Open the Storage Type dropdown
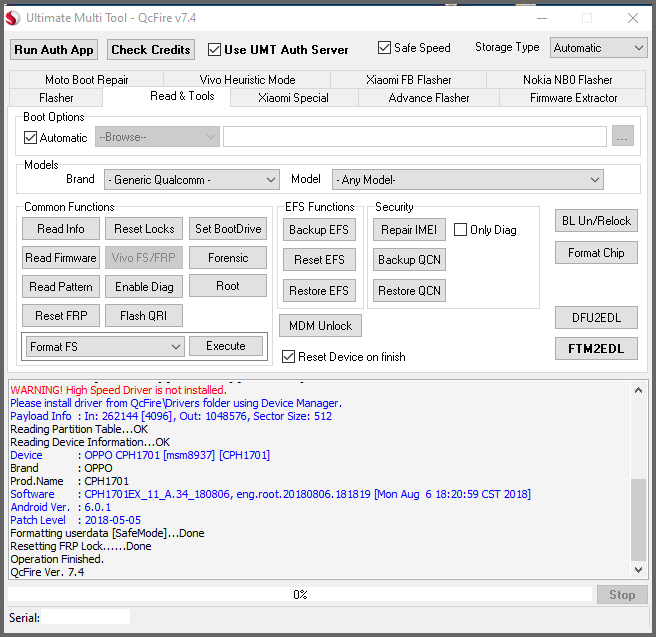The width and height of the screenshot is (656, 637). (x=598, y=48)
